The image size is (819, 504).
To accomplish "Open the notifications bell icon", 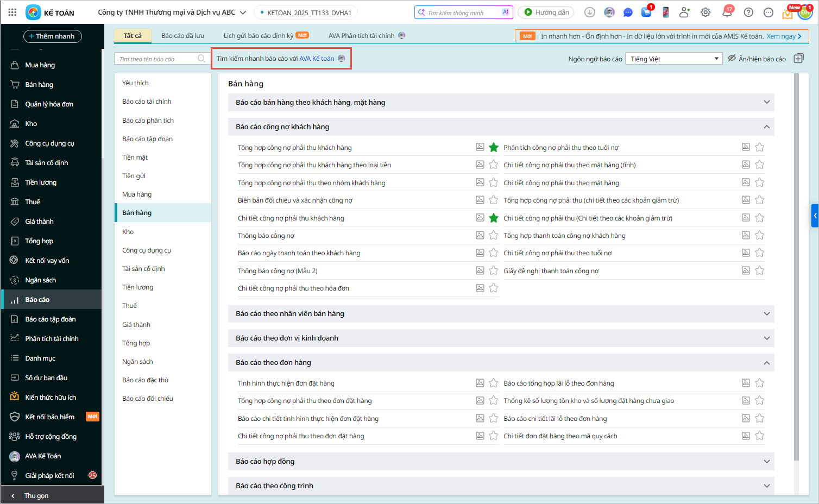I will [x=727, y=12].
